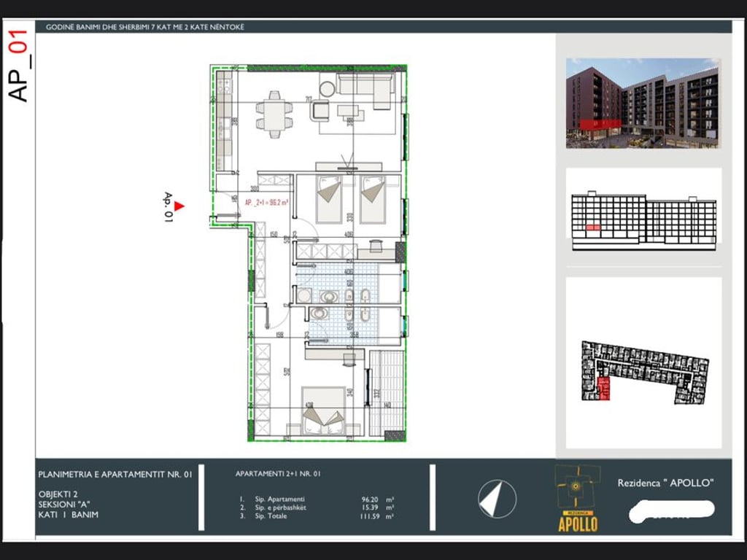Click the north arrow compass icon
The height and width of the screenshot is (560, 747).
coord(497,499)
